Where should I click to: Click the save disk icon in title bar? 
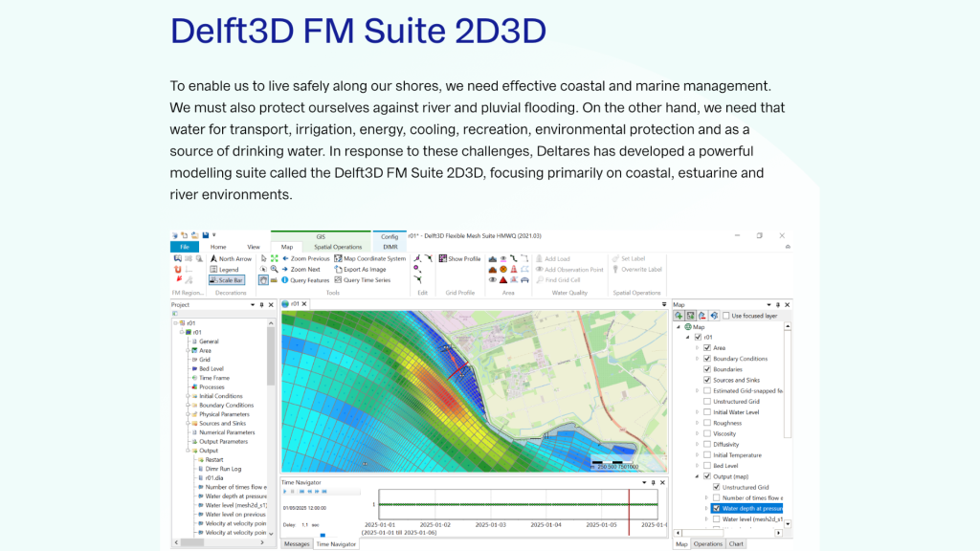[x=205, y=235]
